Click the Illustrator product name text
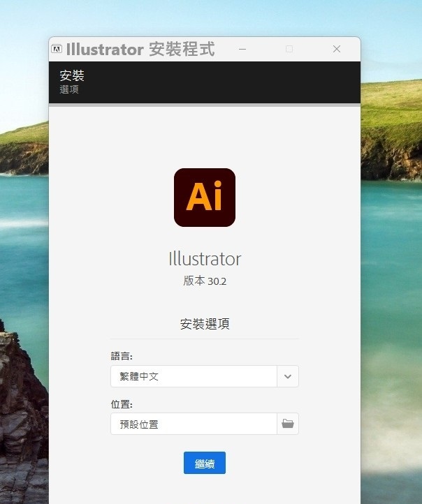 (205, 259)
